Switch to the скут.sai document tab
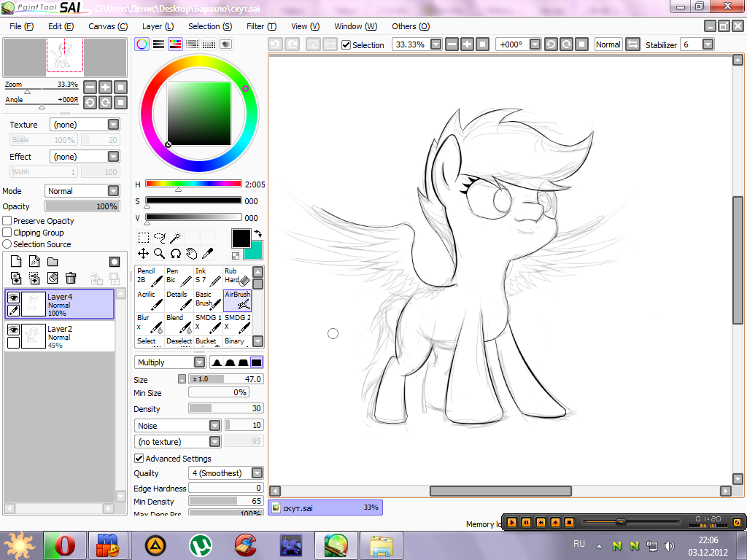This screenshot has width=747, height=560. [325, 507]
